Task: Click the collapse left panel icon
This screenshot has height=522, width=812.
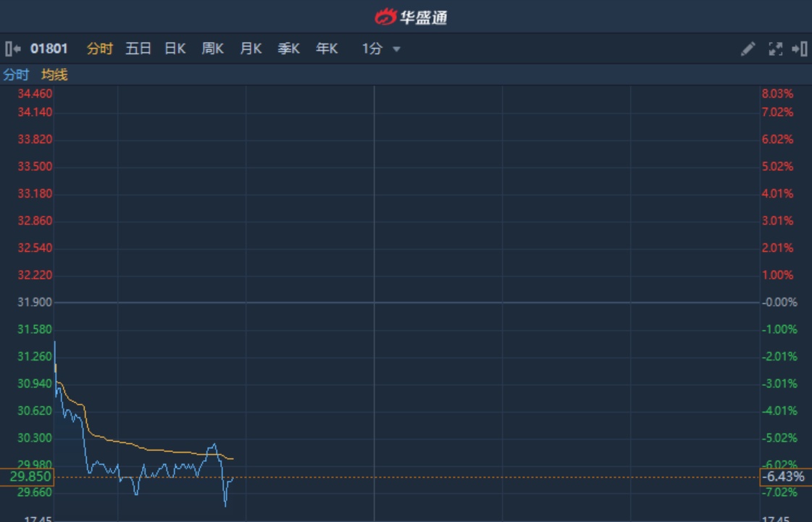Action: [x=12, y=49]
